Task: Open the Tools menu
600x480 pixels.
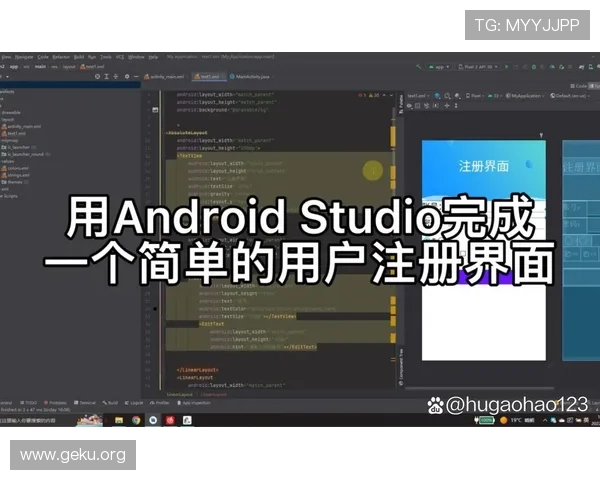Action: [x=106, y=57]
